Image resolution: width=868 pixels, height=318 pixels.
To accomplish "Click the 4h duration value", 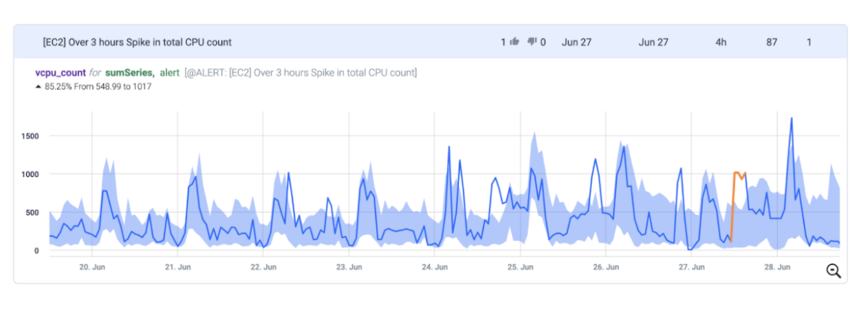I will 721,42.
